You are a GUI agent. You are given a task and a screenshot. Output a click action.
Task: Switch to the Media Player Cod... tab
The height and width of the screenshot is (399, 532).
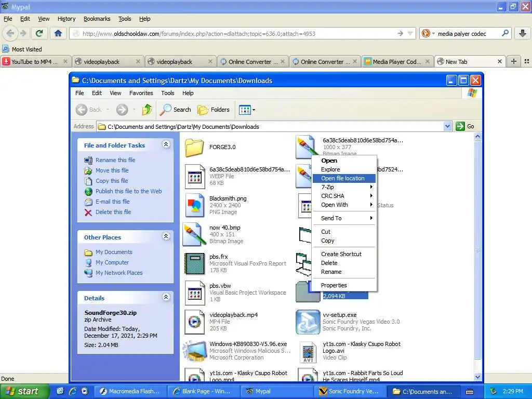click(397, 61)
